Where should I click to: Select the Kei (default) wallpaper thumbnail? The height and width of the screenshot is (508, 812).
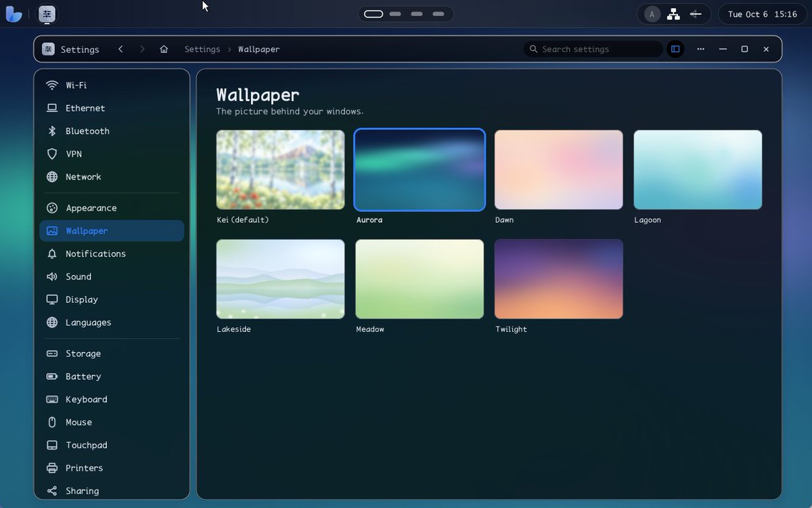click(x=280, y=169)
